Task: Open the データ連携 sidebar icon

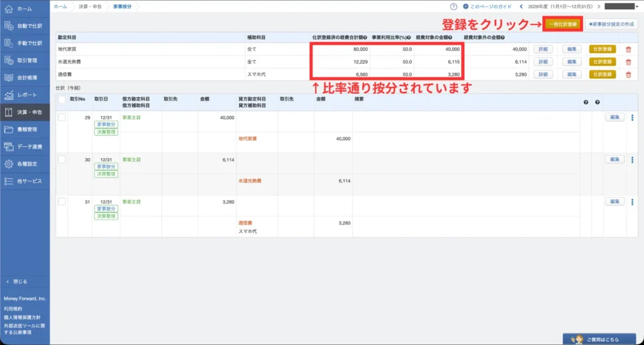Action: [9, 147]
